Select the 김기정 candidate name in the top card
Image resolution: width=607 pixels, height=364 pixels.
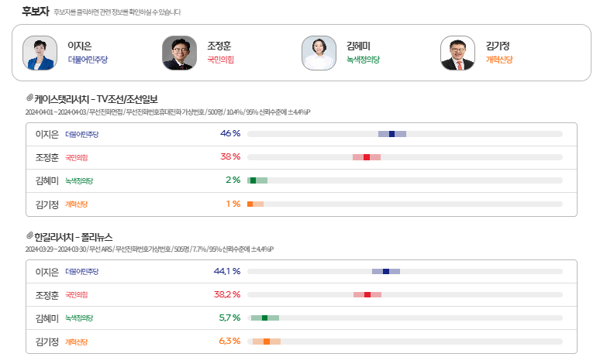pyautogui.click(x=498, y=46)
